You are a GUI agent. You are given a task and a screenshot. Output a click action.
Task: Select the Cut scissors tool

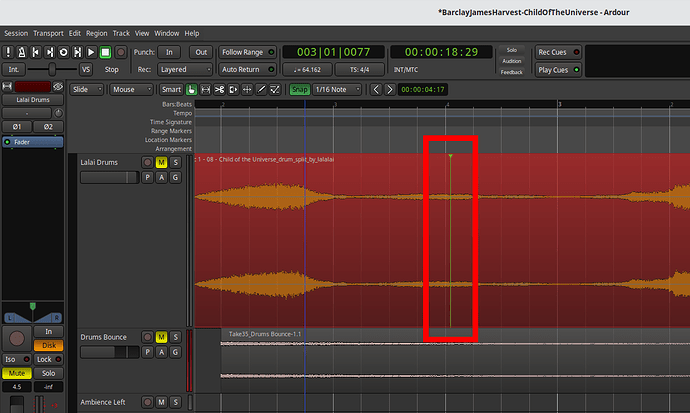(219, 89)
